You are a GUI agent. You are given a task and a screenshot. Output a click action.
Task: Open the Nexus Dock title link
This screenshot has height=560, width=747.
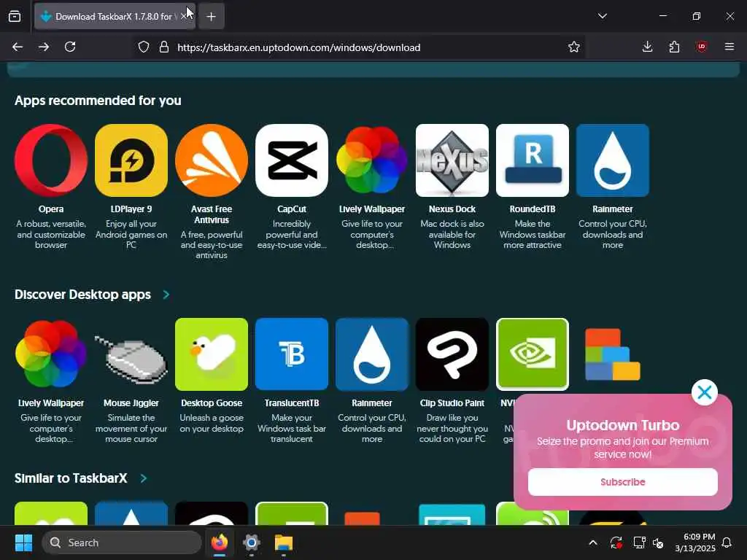point(452,209)
